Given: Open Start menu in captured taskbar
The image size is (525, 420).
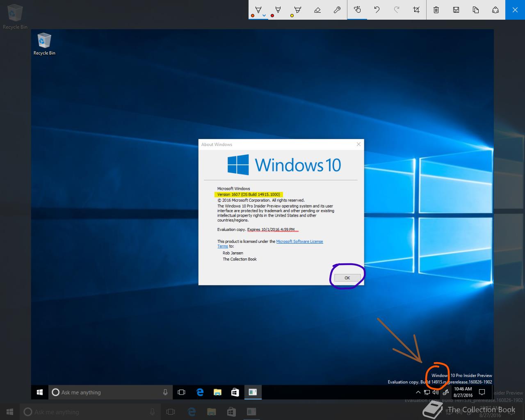Looking at the screenshot, I should click(40, 392).
